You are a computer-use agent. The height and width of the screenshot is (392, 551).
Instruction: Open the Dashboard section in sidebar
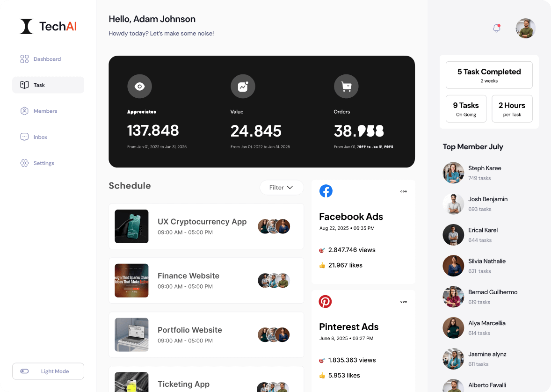(47, 58)
